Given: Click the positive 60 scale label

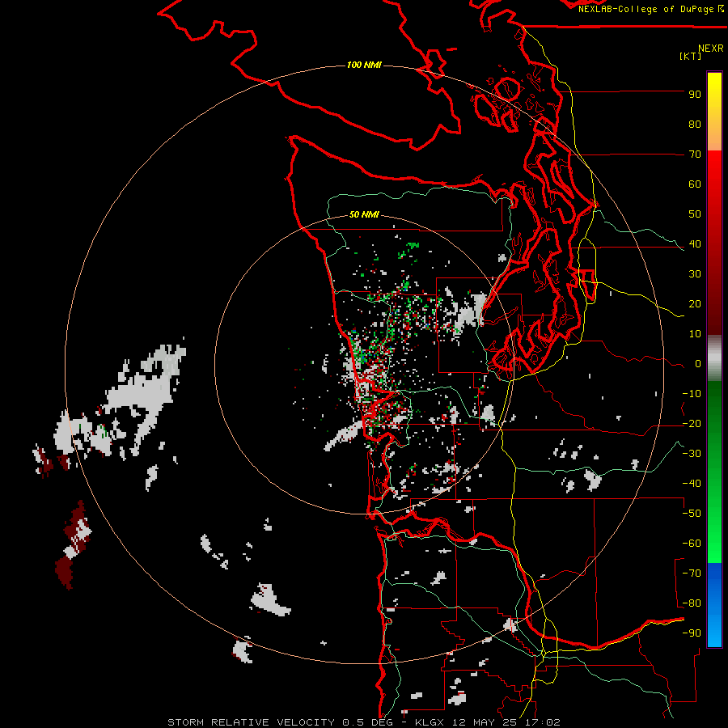Looking at the screenshot, I should tap(695, 184).
